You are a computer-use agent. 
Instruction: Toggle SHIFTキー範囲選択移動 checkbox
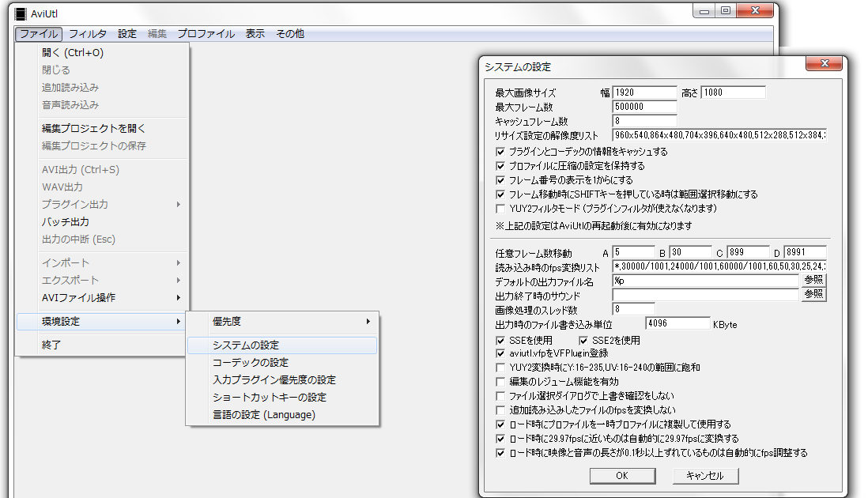point(500,194)
